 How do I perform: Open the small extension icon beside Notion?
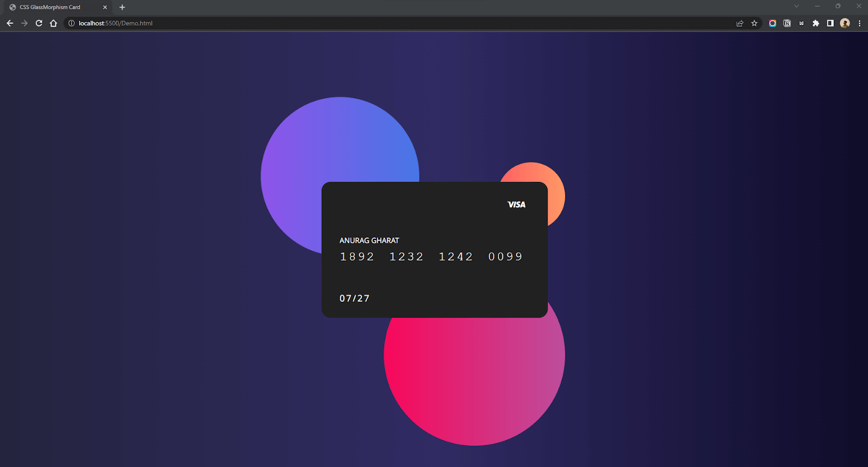coord(801,23)
